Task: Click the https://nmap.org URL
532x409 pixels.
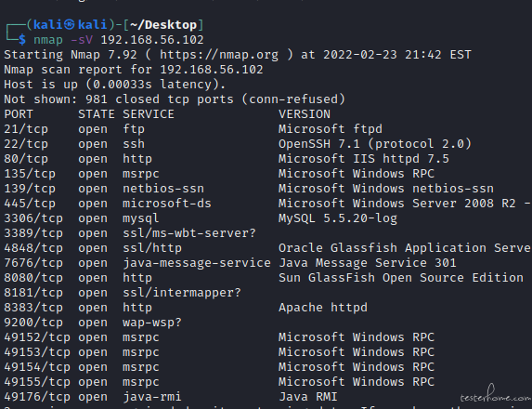Action: coord(219,55)
